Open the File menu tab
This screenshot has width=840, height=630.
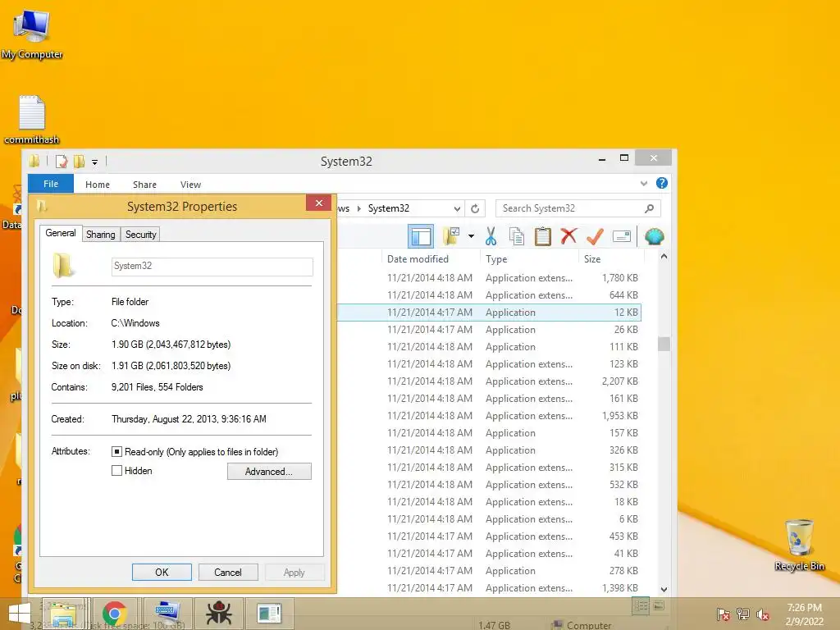coord(51,184)
